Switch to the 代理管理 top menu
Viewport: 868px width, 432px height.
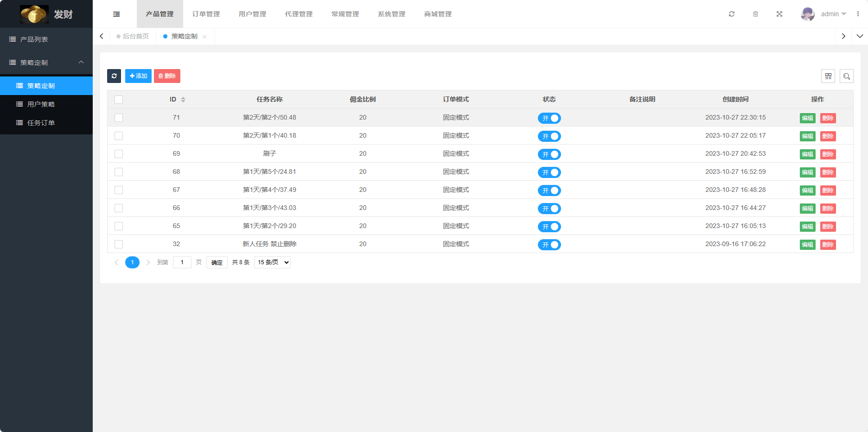click(x=299, y=14)
